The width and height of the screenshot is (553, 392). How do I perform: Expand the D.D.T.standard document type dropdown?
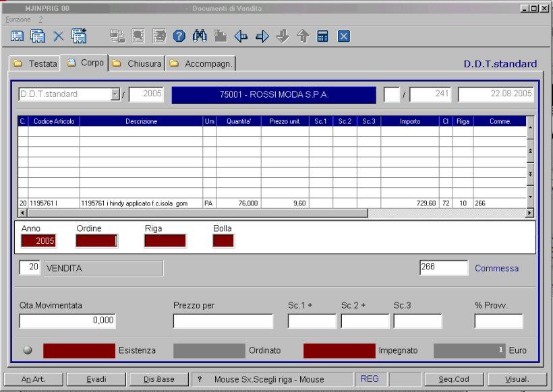115,94
